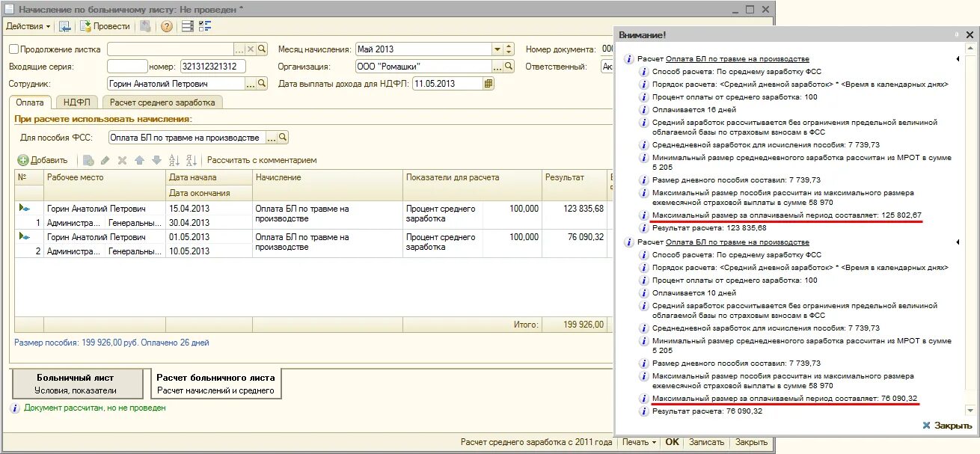Open lookup magnifier for Продолжение листка field
Image resolution: width=980 pixels, height=454 pixels.
[262, 49]
